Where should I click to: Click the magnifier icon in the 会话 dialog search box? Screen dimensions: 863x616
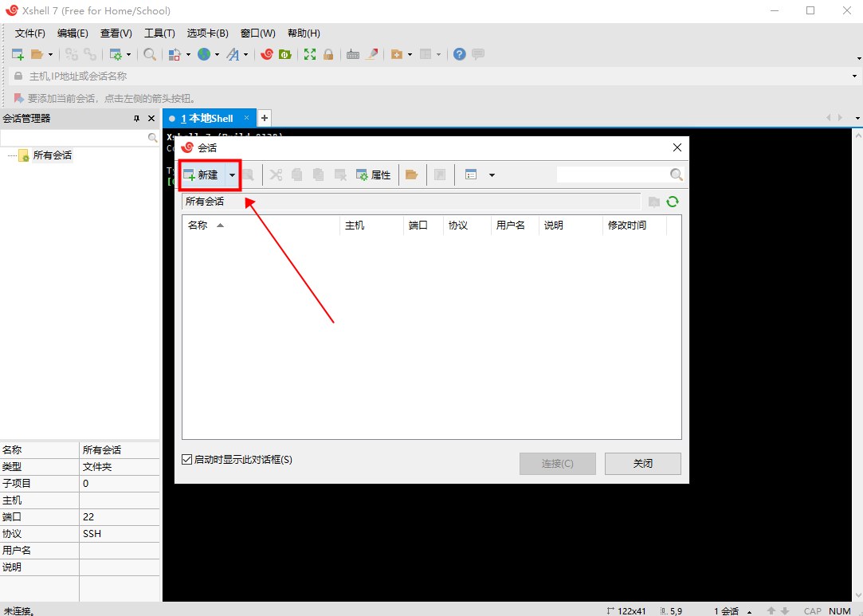point(677,175)
